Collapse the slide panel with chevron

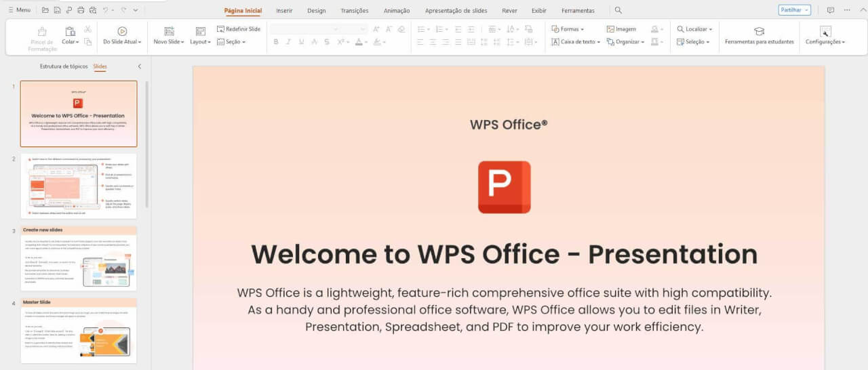pos(140,66)
